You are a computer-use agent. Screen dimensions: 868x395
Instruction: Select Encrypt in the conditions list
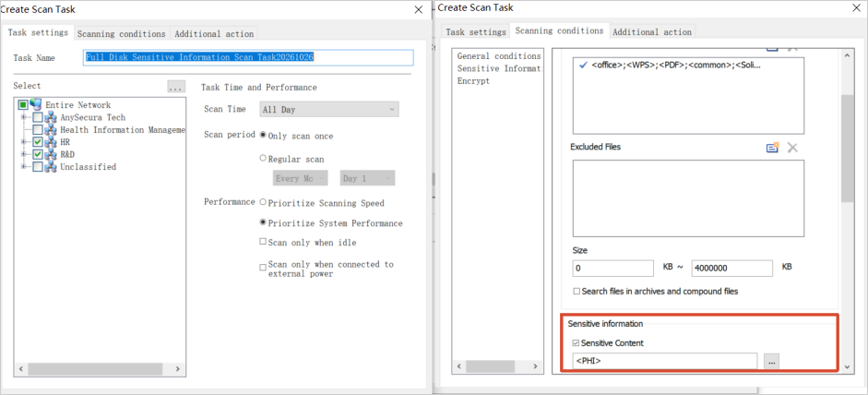click(473, 81)
